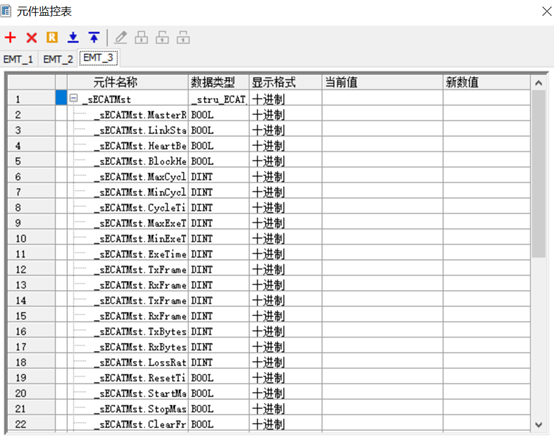Click new value cell for _sECATMst.LinkSta

point(487,130)
